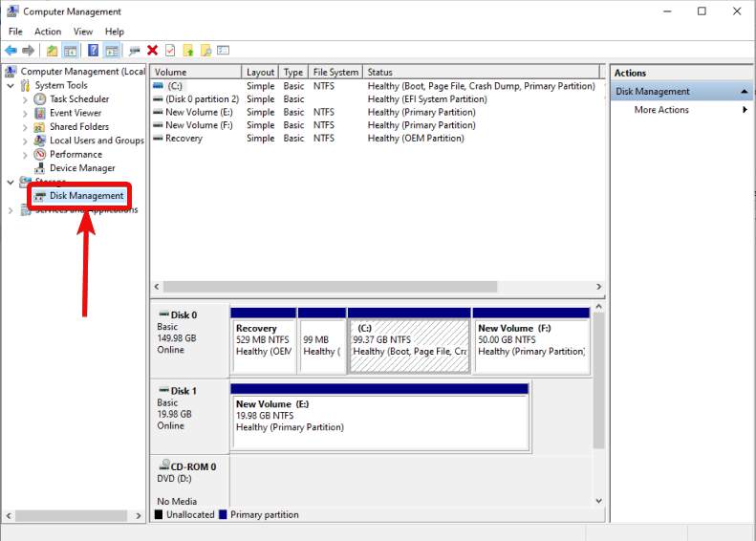Select the (C:) partition block on Disk 0
The image size is (756, 541).
point(408,345)
